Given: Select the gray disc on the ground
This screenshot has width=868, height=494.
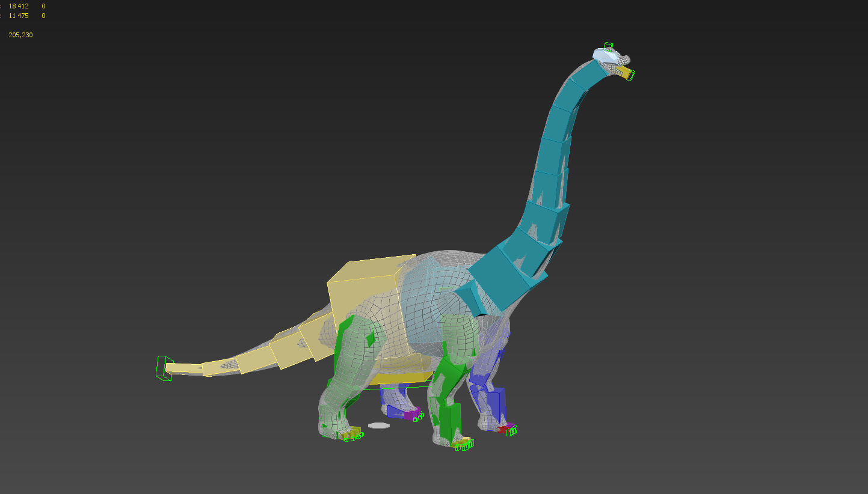Looking at the screenshot, I should 379,425.
